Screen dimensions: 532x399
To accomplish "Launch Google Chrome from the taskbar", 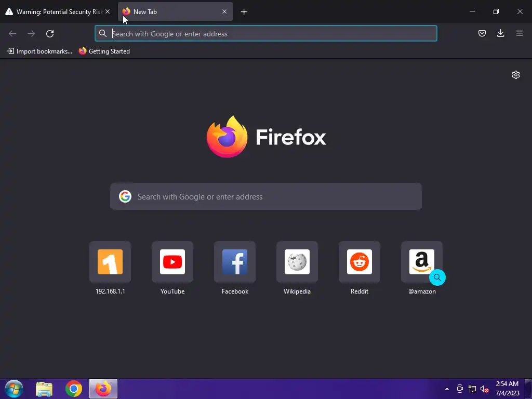I will tap(74, 389).
